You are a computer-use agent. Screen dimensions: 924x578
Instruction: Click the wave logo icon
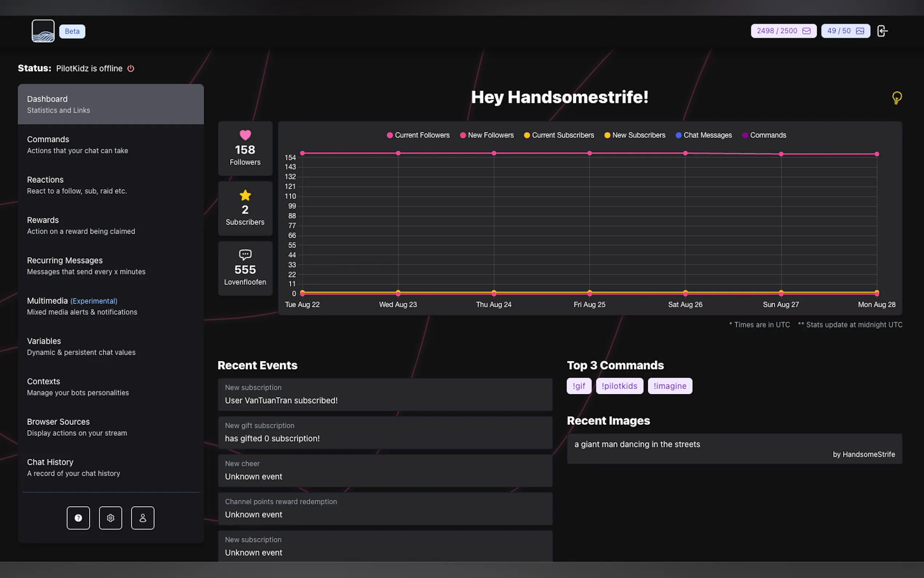(x=43, y=31)
